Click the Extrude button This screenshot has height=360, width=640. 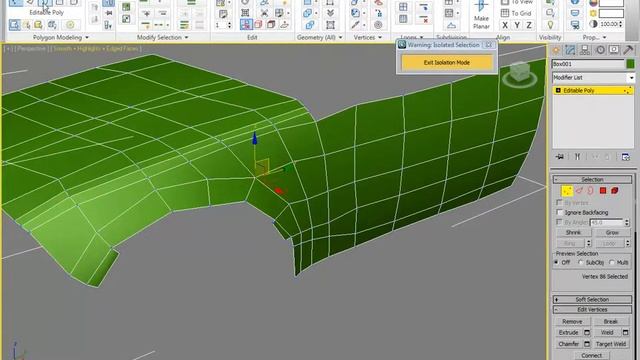569,333
